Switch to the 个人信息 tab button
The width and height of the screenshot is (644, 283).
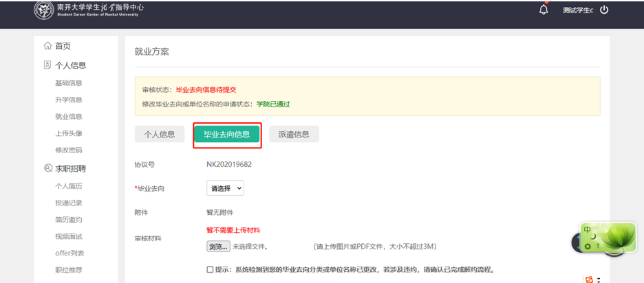point(159,135)
